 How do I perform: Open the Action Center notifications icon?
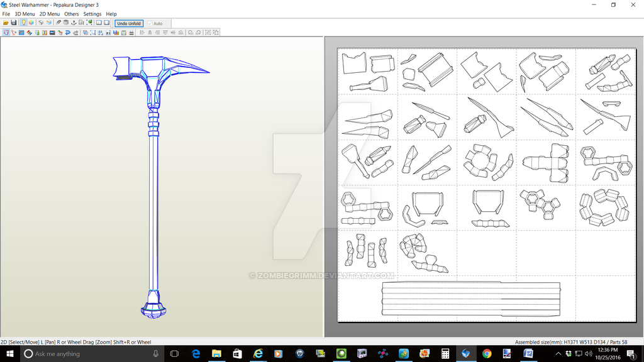[x=631, y=354]
